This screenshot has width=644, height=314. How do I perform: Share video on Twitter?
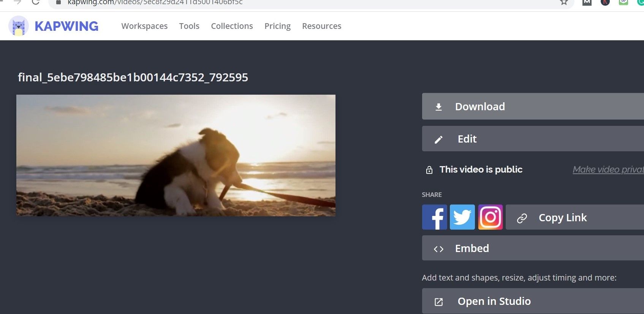click(462, 217)
